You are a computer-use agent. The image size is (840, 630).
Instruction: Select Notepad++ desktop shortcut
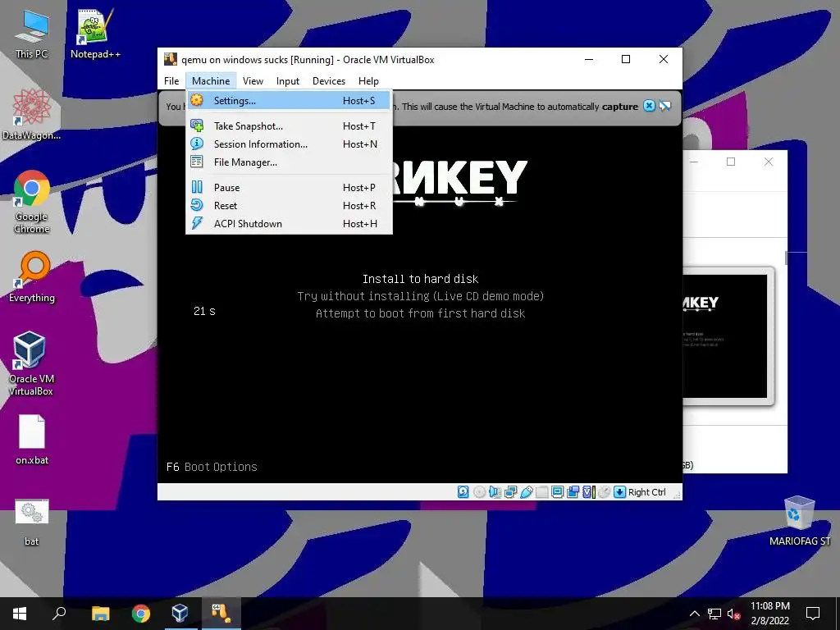click(x=95, y=34)
